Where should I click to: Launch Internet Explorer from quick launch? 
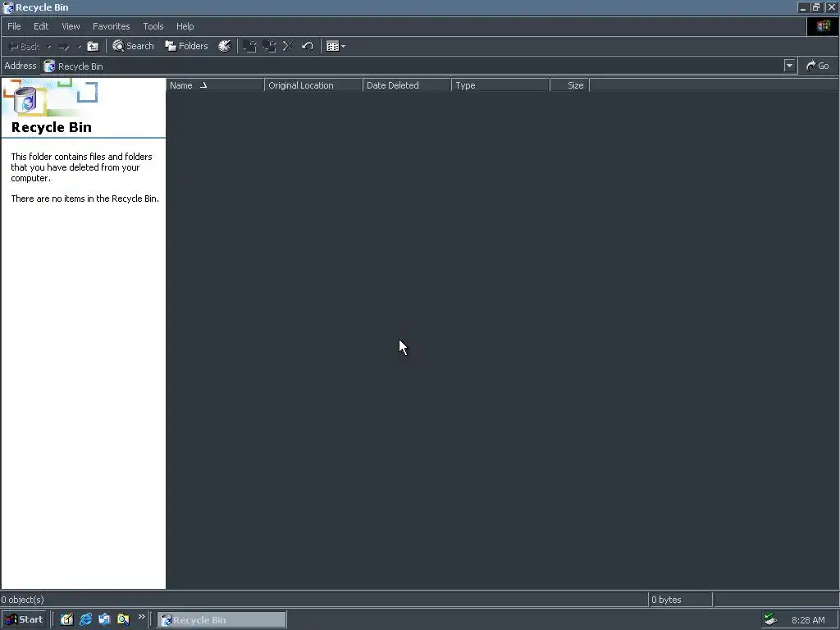click(x=85, y=620)
